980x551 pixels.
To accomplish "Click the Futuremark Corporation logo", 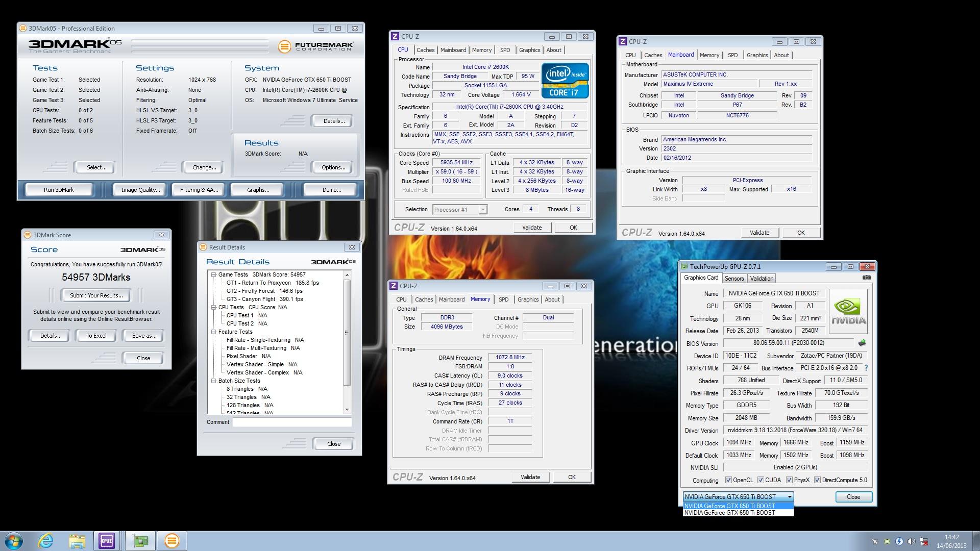I will tap(316, 46).
